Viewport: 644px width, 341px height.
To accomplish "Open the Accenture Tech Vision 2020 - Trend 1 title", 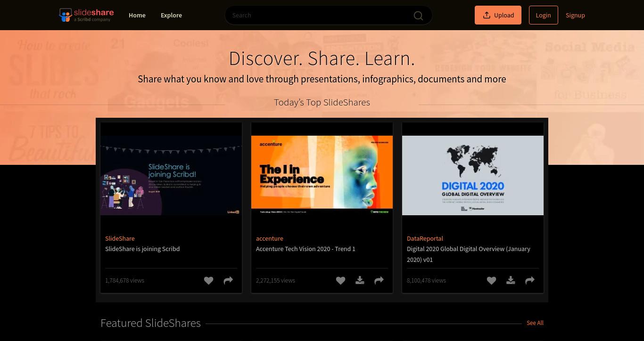I will 305,249.
